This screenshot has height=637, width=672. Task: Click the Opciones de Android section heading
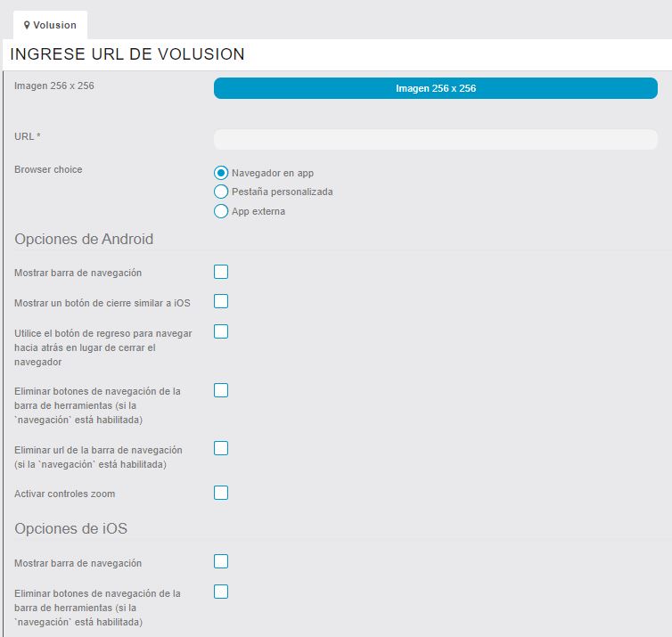coord(84,239)
